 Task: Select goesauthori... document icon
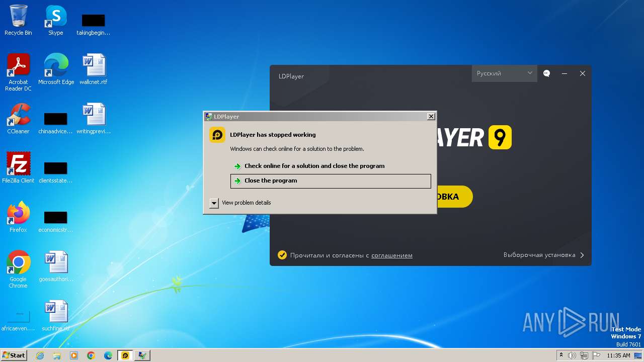(x=56, y=266)
